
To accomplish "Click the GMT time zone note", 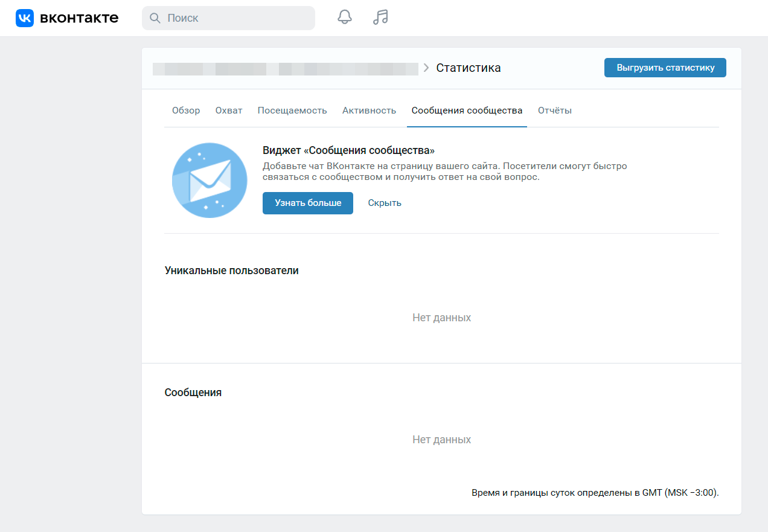I will tap(595, 493).
